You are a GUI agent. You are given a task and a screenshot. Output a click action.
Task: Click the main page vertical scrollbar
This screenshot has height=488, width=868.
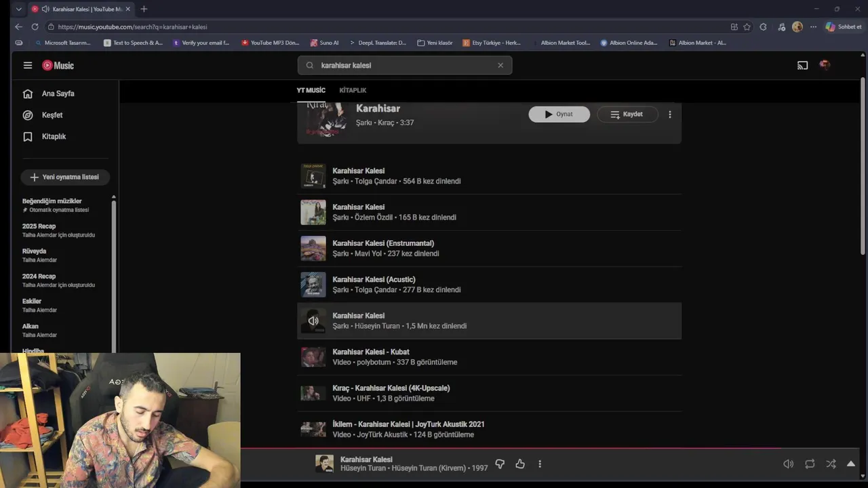click(x=863, y=167)
